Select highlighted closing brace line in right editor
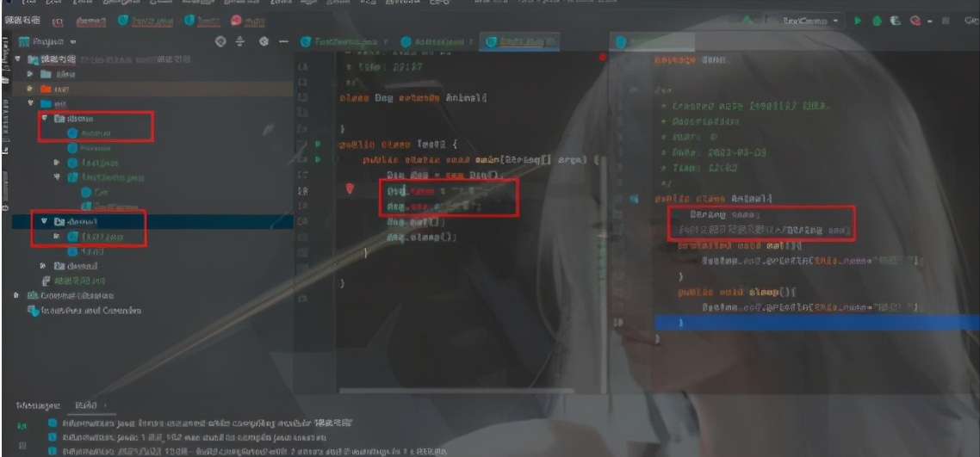980x457 pixels. pyautogui.click(x=817, y=323)
